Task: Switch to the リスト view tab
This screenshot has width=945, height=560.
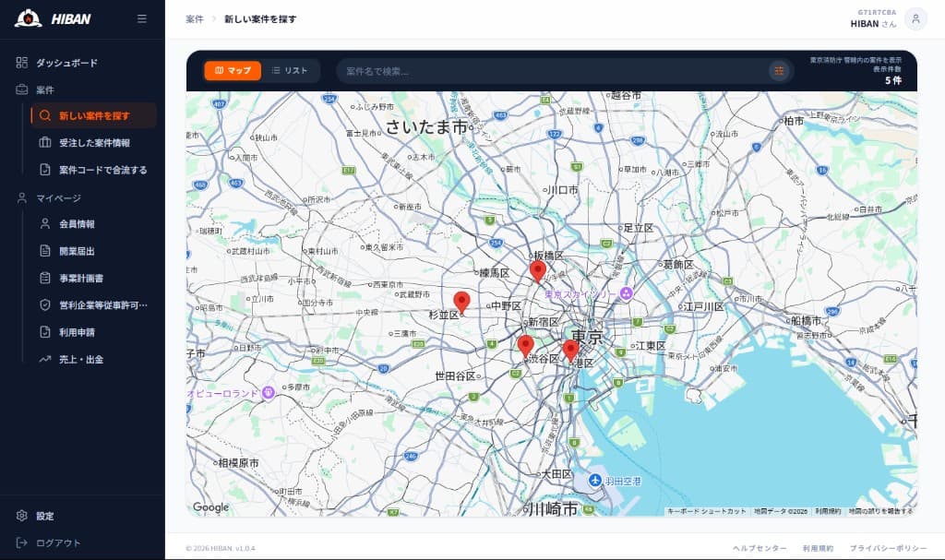Action: tap(290, 70)
